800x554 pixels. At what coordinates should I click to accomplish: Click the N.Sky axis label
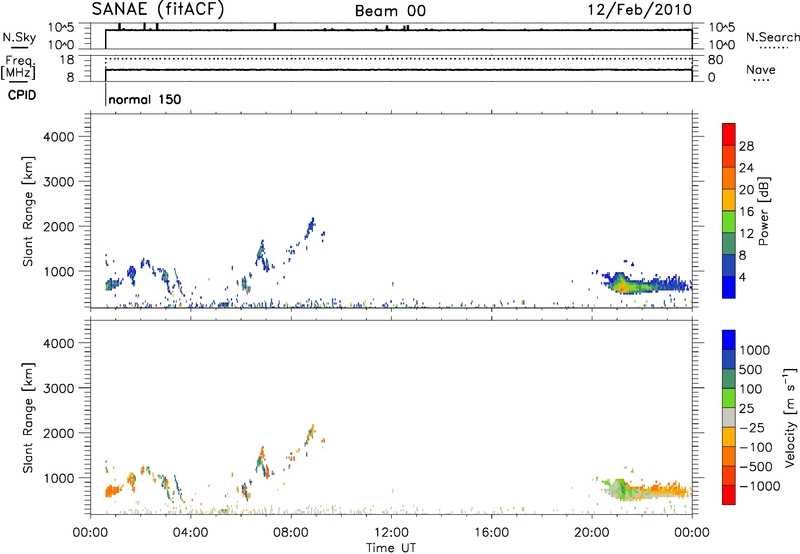pos(19,38)
